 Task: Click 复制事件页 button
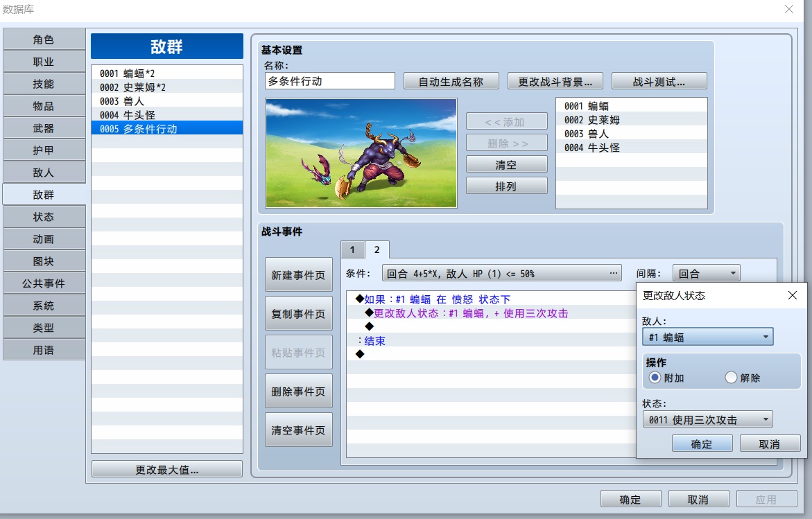coord(299,314)
